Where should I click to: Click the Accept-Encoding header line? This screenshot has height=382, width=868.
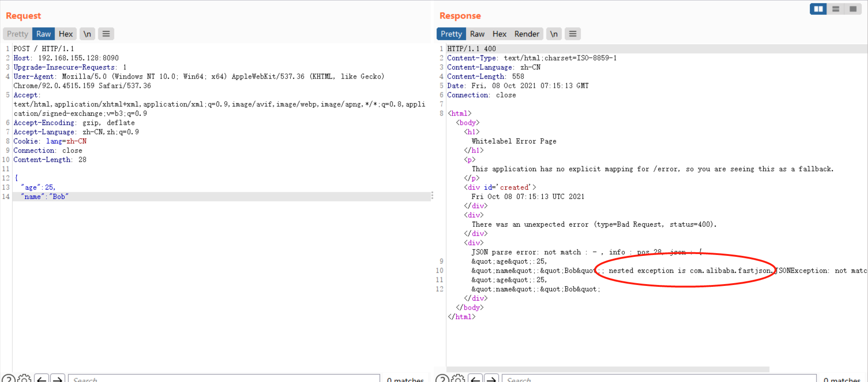74,123
